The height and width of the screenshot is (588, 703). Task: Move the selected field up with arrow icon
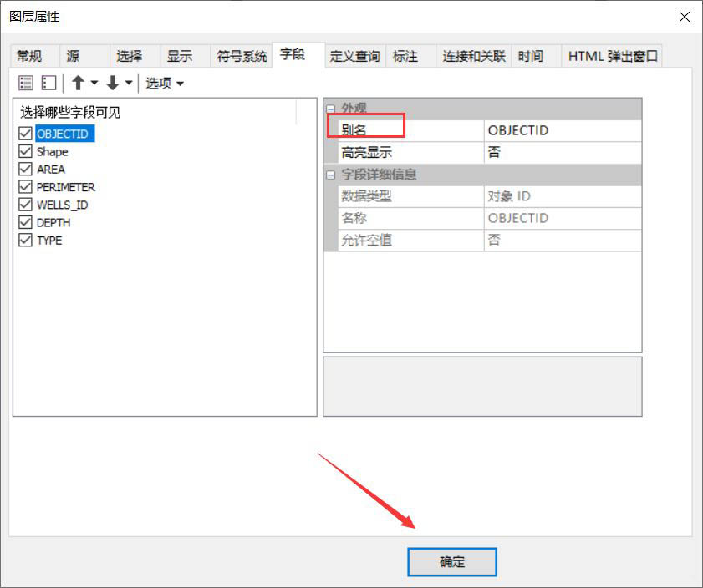[76, 83]
